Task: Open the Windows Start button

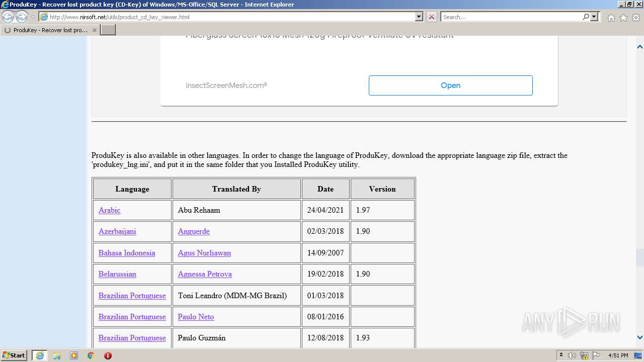Action: pos(14,355)
